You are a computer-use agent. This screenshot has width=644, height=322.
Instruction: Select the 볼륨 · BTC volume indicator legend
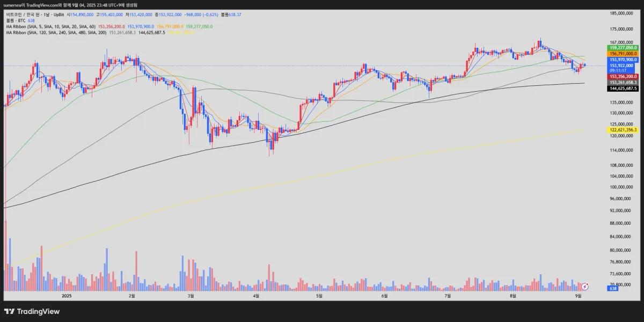(x=16, y=20)
